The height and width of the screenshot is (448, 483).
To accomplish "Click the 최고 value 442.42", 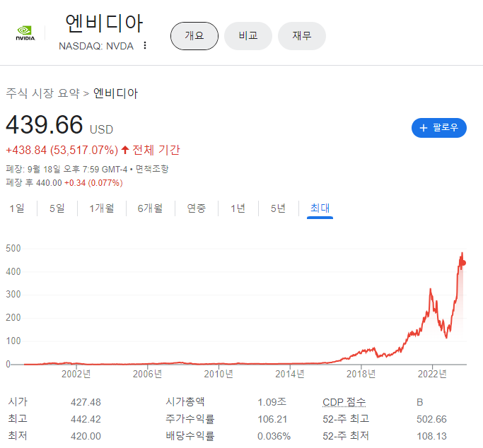I will [x=86, y=419].
